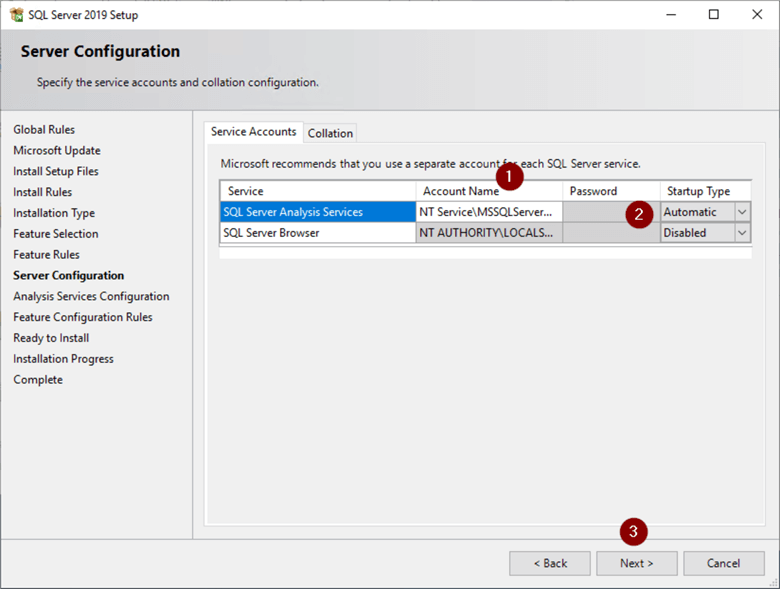Open Startup Type dropdown for SQL Server Browser
This screenshot has height=589, width=780.
(x=742, y=233)
